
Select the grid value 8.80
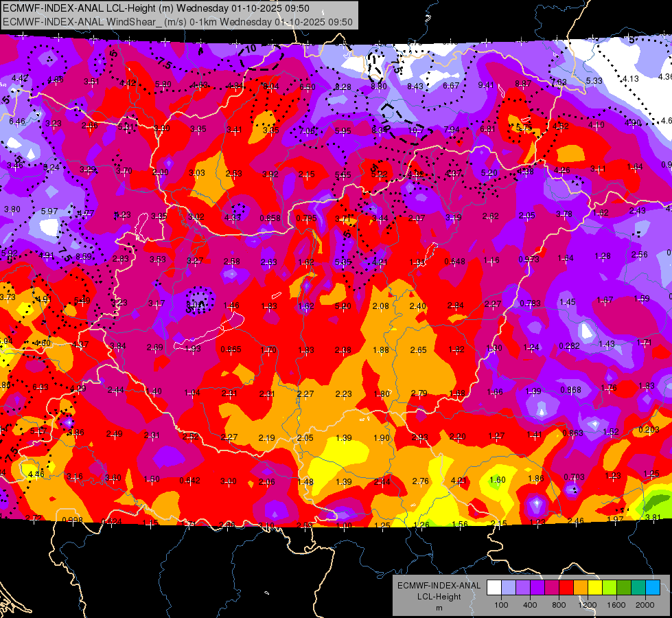pyautogui.click(x=378, y=87)
